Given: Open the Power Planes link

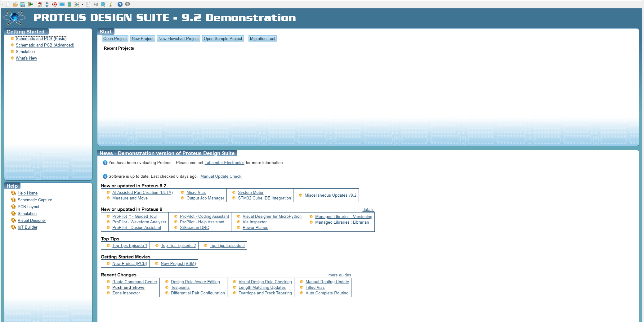Looking at the screenshot, I should click(x=255, y=228).
